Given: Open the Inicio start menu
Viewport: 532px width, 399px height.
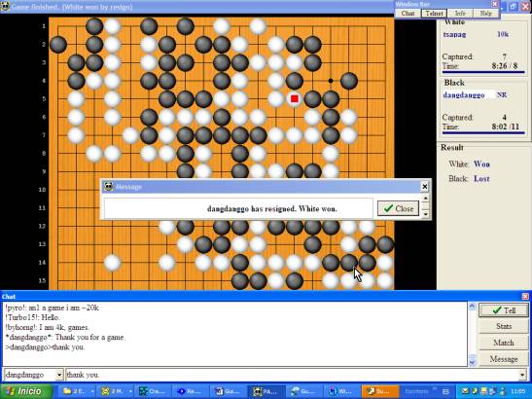Looking at the screenshot, I should [26, 391].
